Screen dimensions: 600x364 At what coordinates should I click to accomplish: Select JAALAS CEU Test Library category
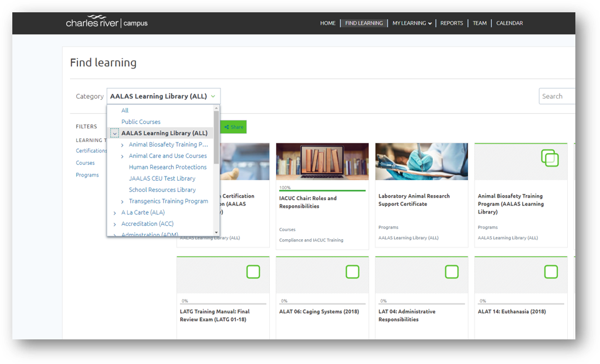[162, 179]
